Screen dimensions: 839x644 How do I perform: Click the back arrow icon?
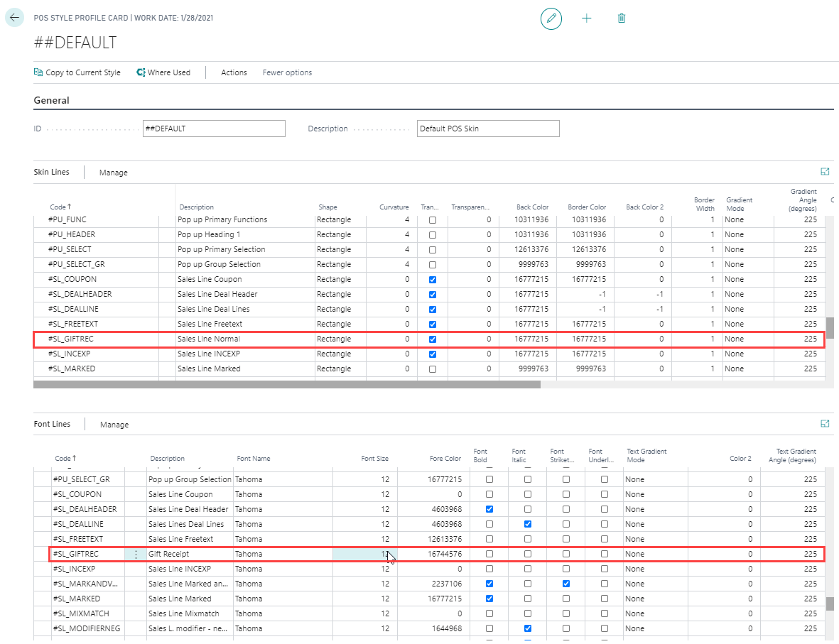[15, 18]
